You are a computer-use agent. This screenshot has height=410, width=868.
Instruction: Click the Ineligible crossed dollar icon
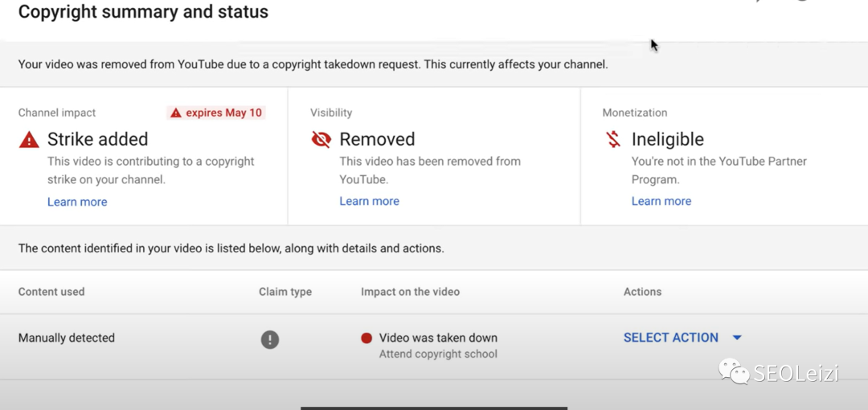(x=613, y=140)
